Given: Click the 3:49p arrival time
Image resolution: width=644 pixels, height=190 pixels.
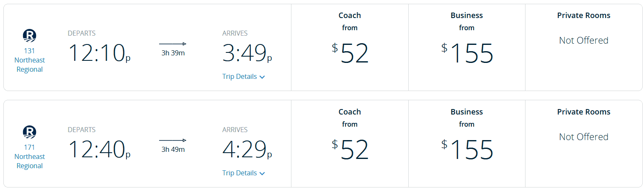Looking at the screenshot, I should pyautogui.click(x=247, y=54).
